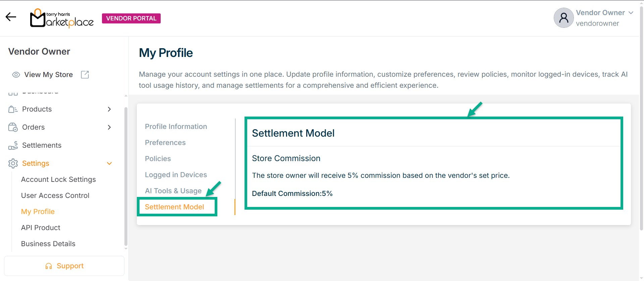Go to Business Details page
The image size is (644, 281).
click(x=48, y=244)
